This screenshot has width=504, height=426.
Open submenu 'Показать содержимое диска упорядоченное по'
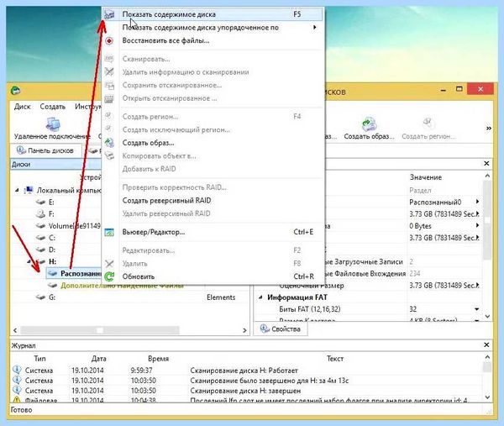click(x=213, y=28)
